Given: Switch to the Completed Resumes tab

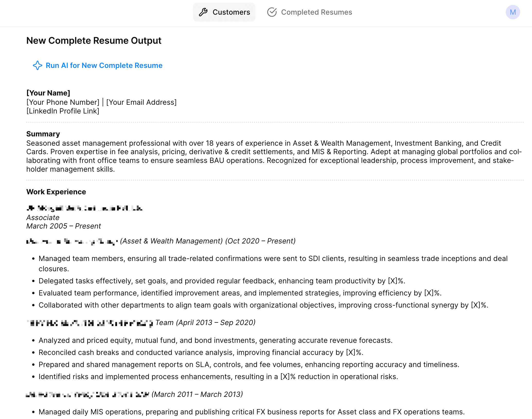Looking at the screenshot, I should tap(317, 12).
